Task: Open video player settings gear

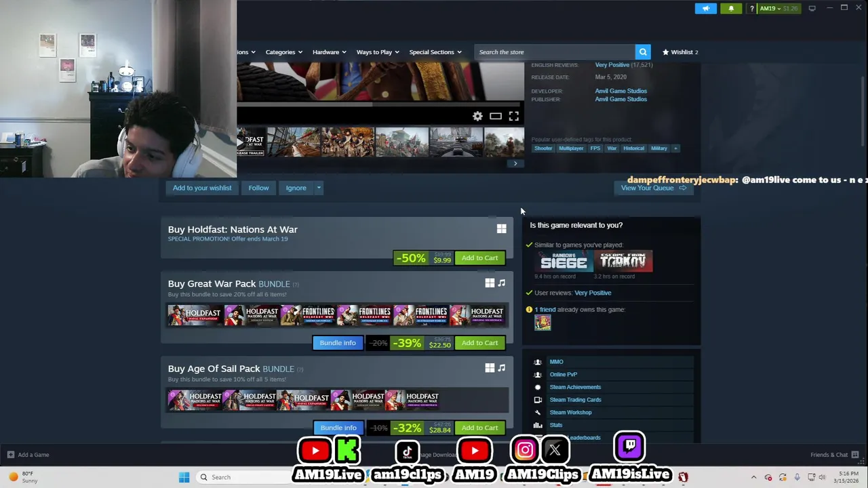Action: pos(477,117)
